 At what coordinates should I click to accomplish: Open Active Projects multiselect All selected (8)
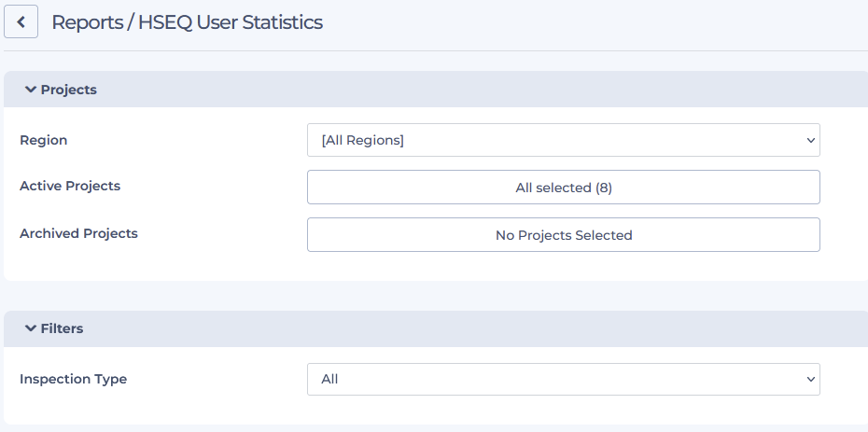[563, 188]
